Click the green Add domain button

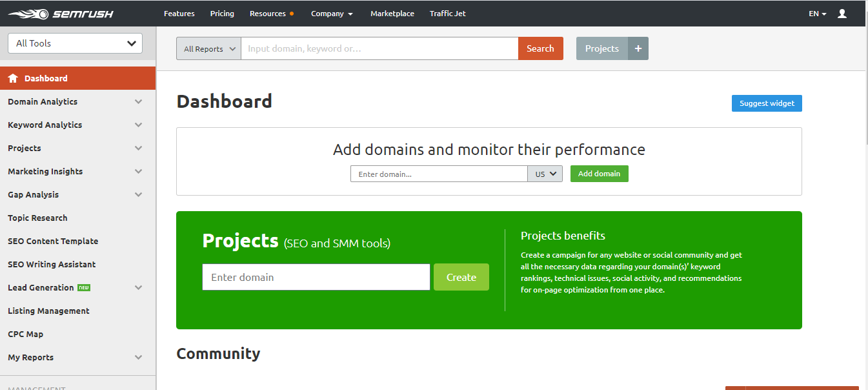(599, 174)
